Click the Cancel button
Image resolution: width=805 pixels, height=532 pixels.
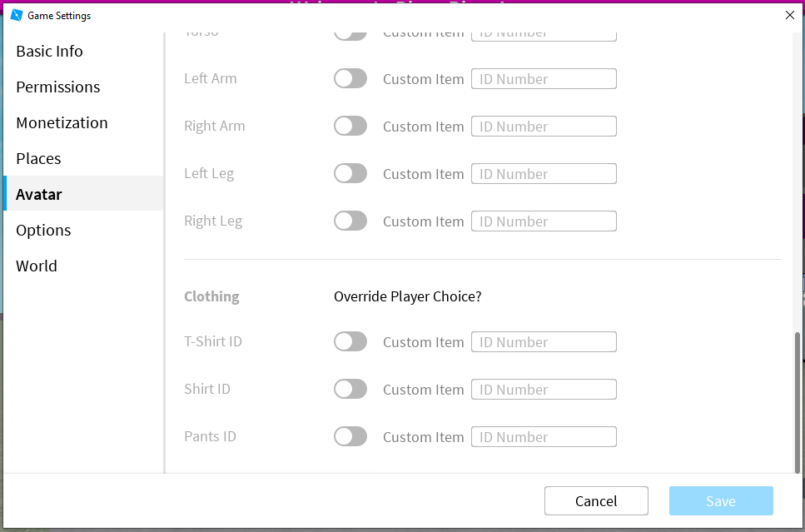596,500
